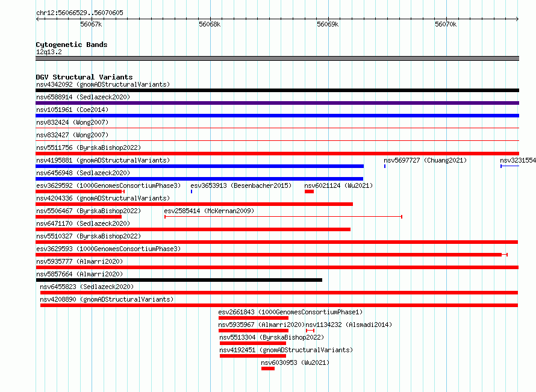The height and width of the screenshot is (392, 536).
Task: Click nsv5506467 (ByrskaBishop2022) variant label
Action: (89, 211)
